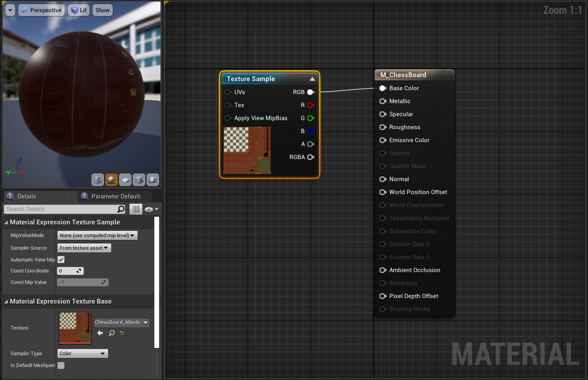Click the Texture Sample node preview thumbnail
Image resolution: width=588 pixels, height=380 pixels.
click(247, 150)
